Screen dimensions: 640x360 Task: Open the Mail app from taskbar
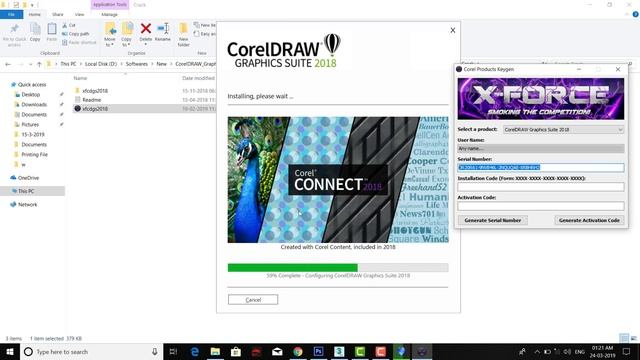click(277, 351)
